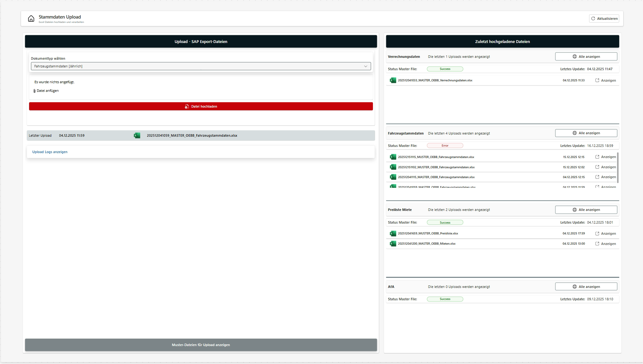Viewport: 643px width, 364px height.
Task: Click Alle anzeigen for Preiliste Miete
Action: [586, 209]
